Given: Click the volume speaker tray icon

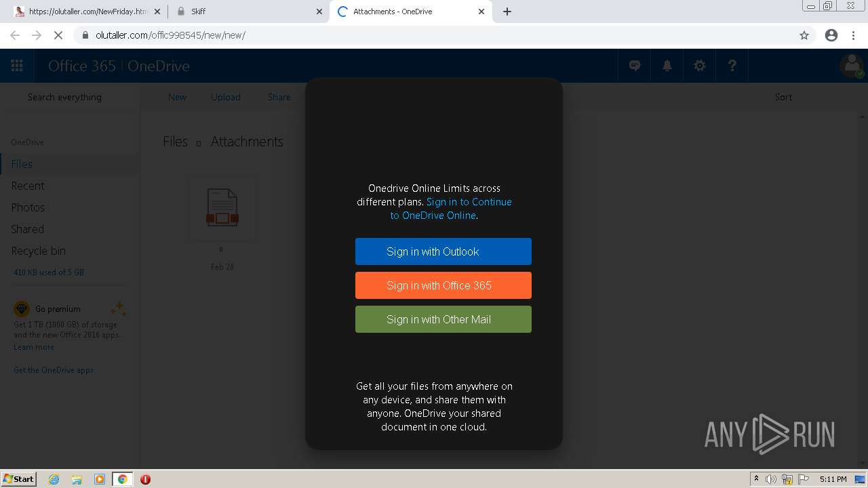Looking at the screenshot, I should tap(771, 479).
